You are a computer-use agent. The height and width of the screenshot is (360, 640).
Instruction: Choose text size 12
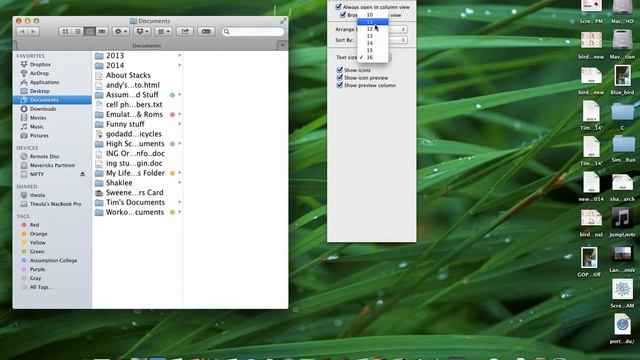point(372,29)
